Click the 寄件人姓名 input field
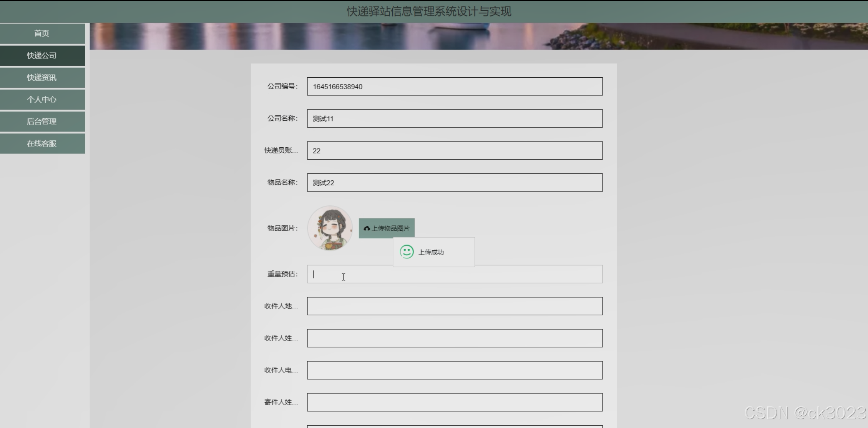868x428 pixels. (x=454, y=402)
